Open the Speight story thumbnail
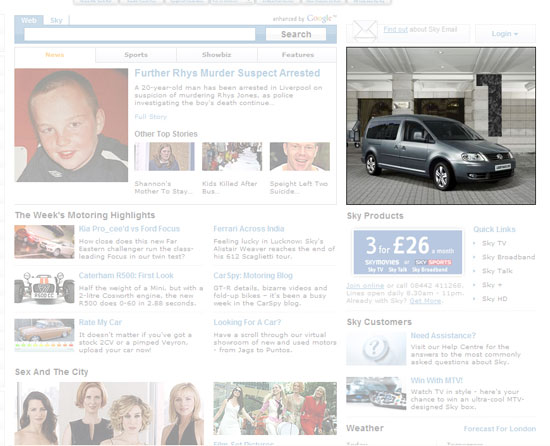550x446 pixels. point(300,157)
